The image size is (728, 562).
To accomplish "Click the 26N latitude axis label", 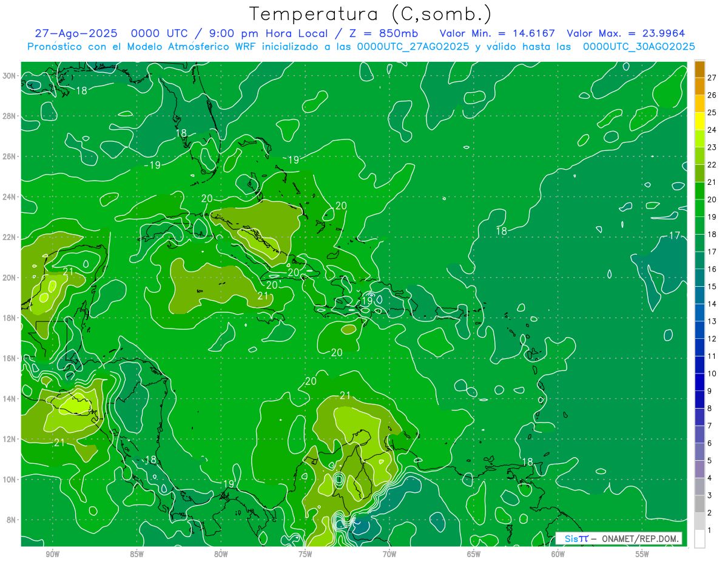I will tap(10, 156).
